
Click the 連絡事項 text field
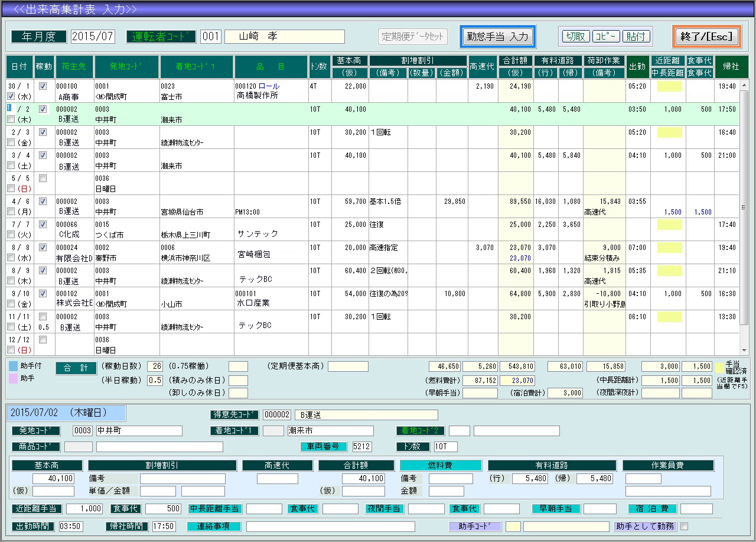click(330, 526)
